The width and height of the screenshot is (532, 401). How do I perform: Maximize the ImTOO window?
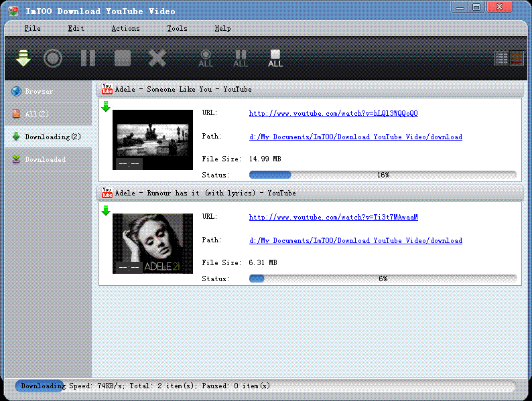[476, 7]
